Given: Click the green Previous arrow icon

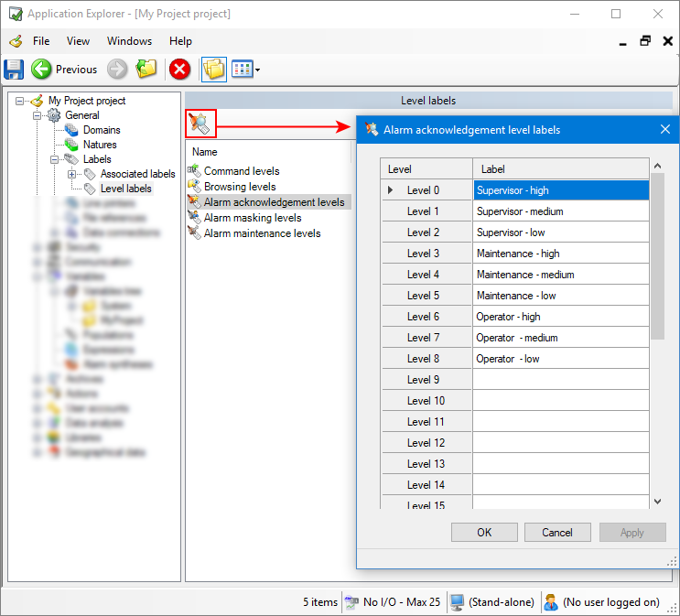Looking at the screenshot, I should (41, 70).
